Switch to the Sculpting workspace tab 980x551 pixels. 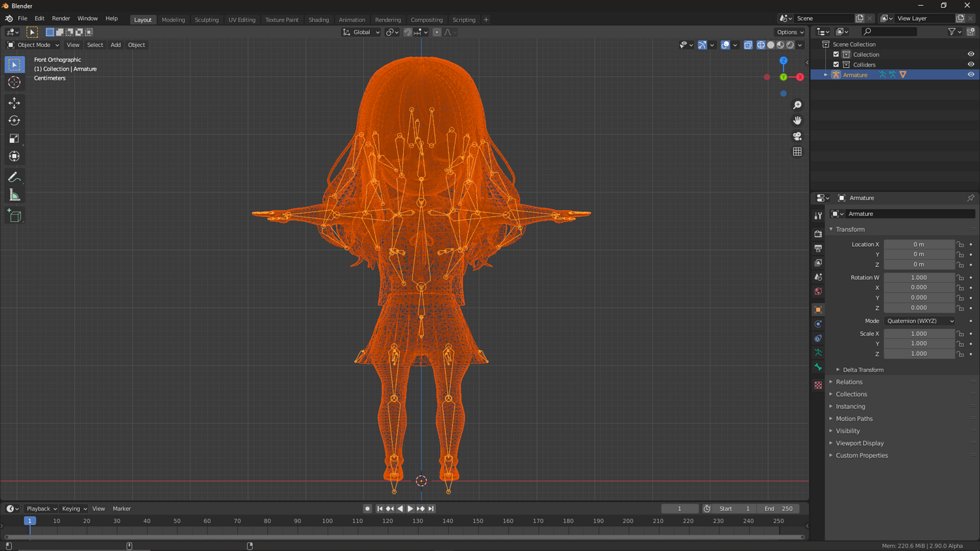tap(206, 20)
